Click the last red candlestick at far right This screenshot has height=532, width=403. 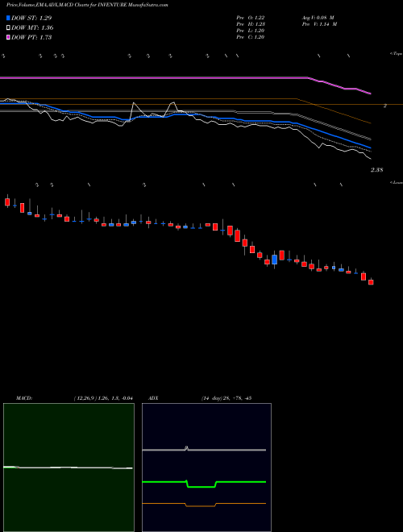point(371,282)
